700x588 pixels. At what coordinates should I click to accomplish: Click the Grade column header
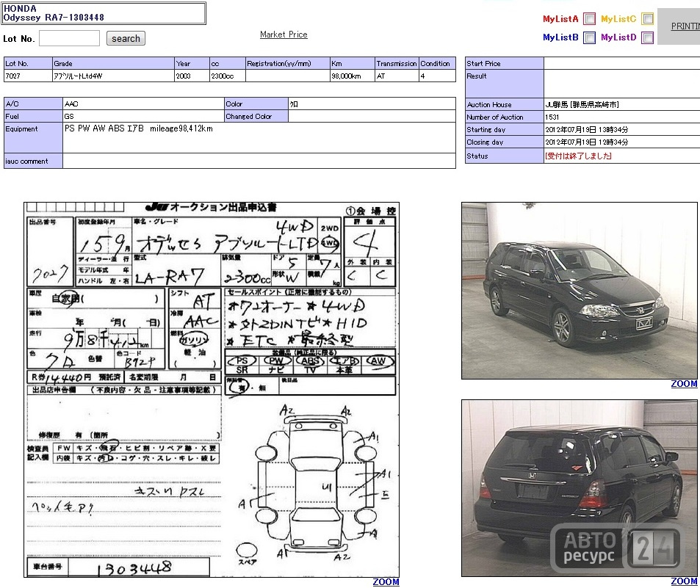pos(113,63)
